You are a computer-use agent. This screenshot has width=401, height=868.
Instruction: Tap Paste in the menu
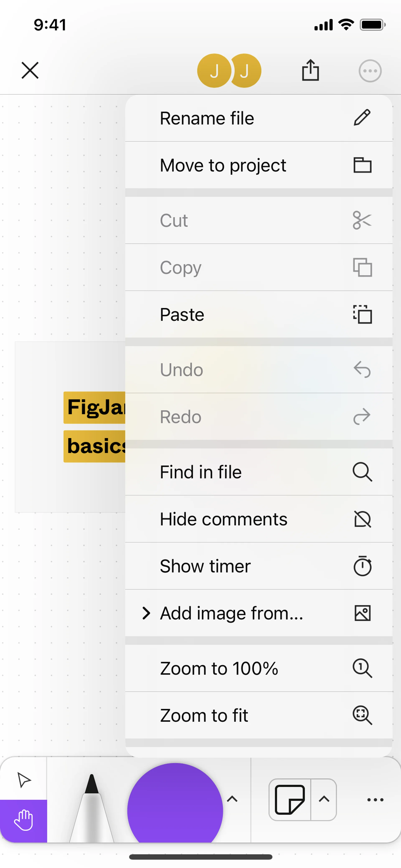click(x=259, y=315)
